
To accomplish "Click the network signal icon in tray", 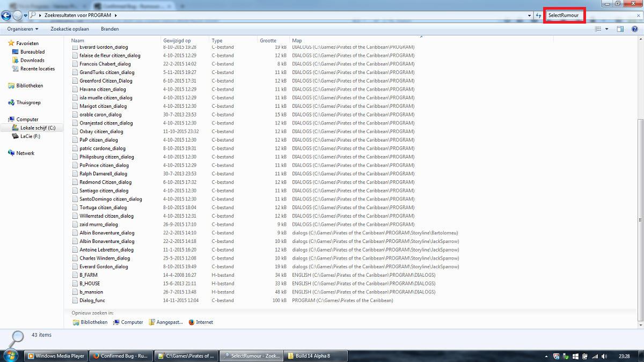I will [x=595, y=356].
